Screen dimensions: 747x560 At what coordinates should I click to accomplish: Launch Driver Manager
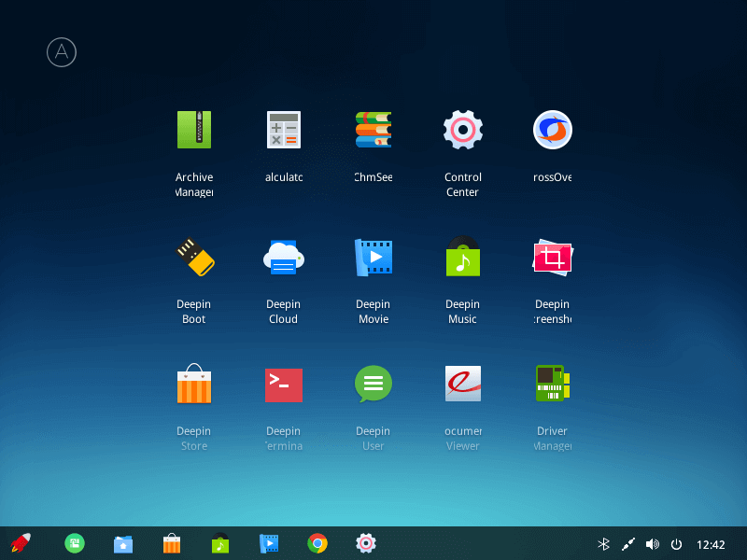[552, 384]
